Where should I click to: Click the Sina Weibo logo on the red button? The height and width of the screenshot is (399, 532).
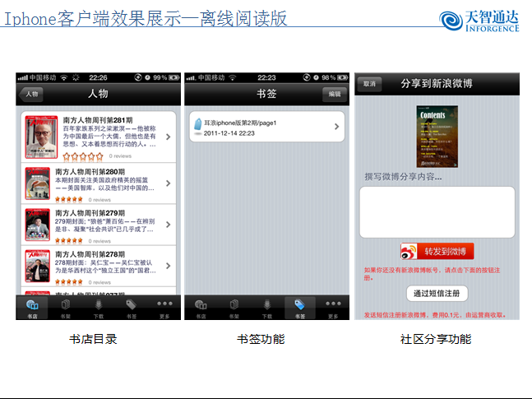click(x=409, y=252)
